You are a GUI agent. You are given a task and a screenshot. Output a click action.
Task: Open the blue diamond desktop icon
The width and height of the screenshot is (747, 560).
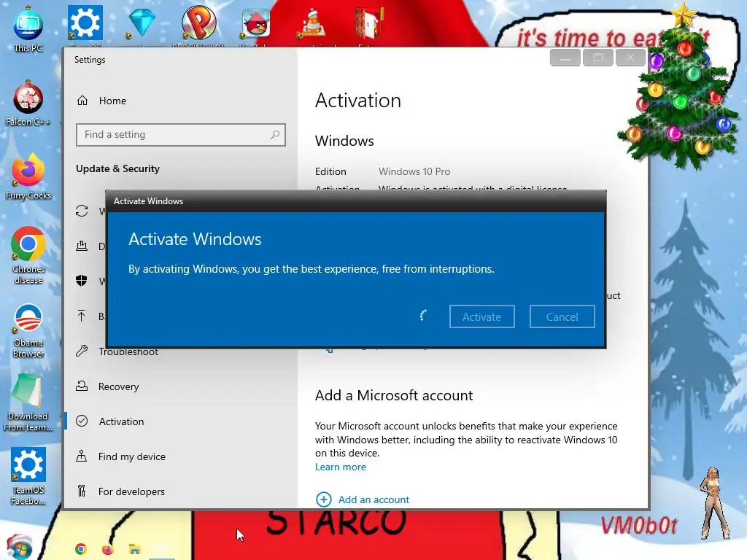click(x=142, y=24)
